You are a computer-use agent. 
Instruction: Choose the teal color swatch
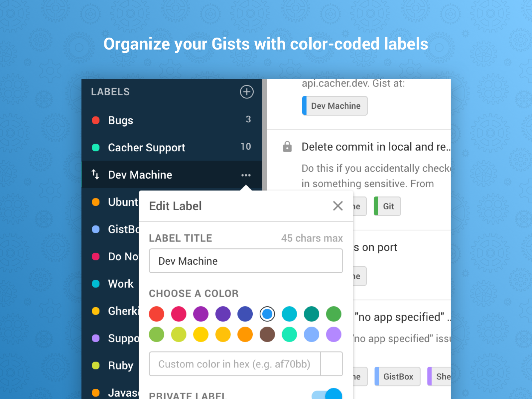(x=312, y=314)
